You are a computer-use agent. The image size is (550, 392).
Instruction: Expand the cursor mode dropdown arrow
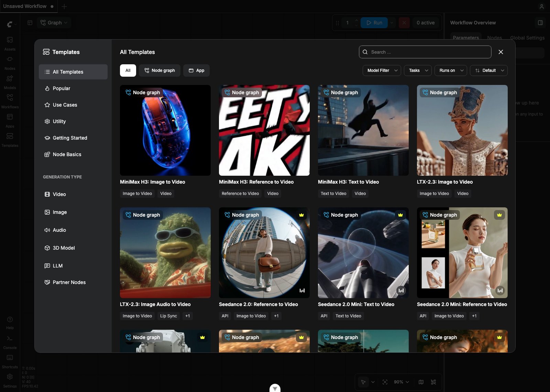coord(373,382)
